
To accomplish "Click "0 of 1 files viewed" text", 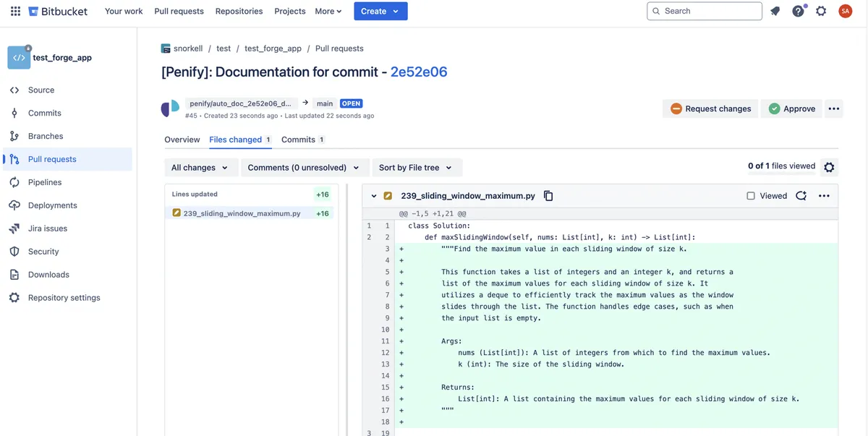I will point(781,166).
